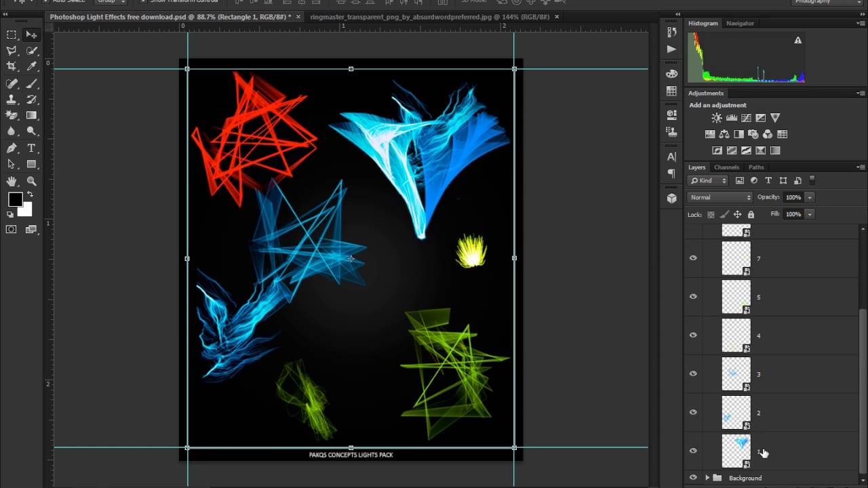The image size is (868, 488).
Task: Toggle visibility of layer 3
Action: pos(693,373)
